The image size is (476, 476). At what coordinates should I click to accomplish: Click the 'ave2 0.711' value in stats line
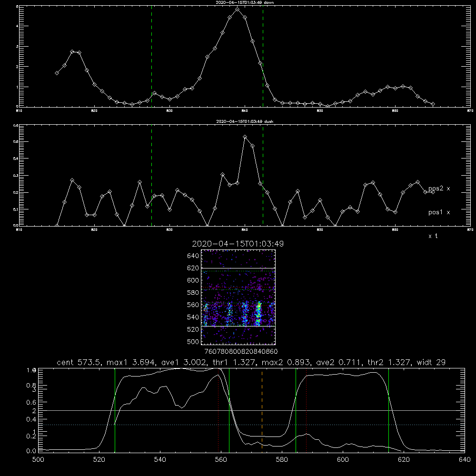click(x=337, y=362)
